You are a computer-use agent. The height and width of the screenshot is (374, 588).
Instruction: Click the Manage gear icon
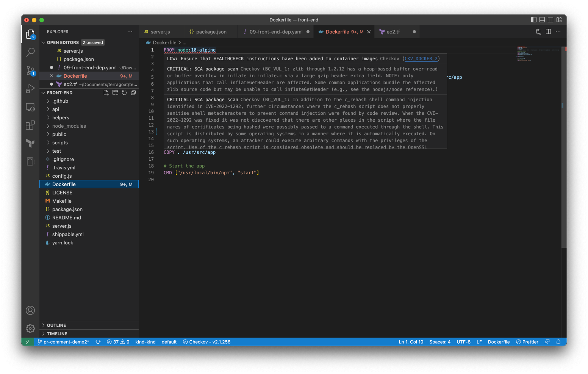[x=30, y=328]
